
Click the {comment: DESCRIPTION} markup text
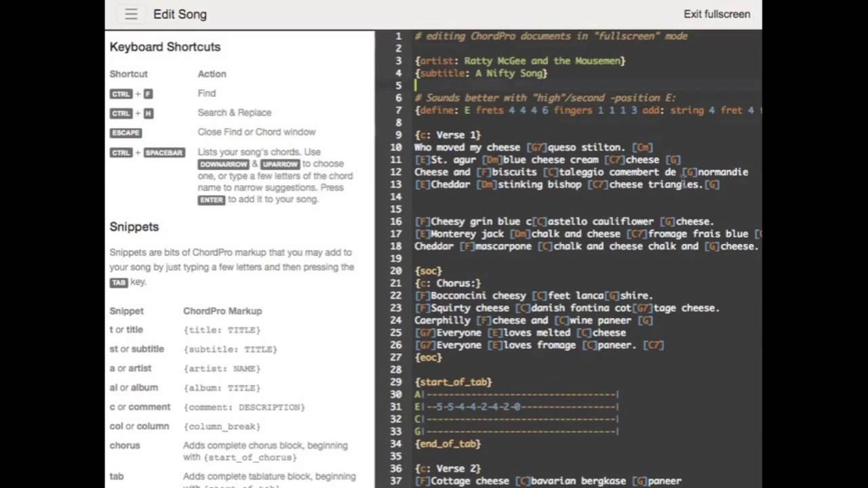click(x=244, y=407)
